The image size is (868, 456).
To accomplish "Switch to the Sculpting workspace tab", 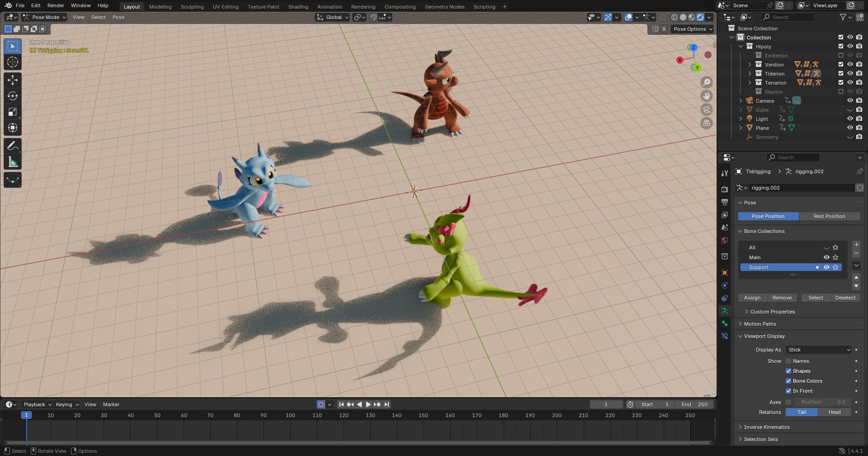I will [x=192, y=7].
